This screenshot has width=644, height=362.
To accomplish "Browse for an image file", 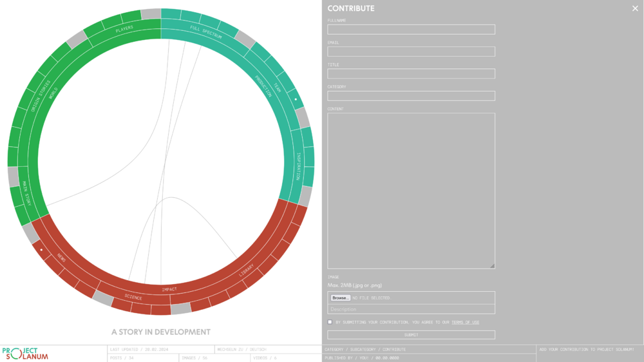I will pyautogui.click(x=341, y=298).
